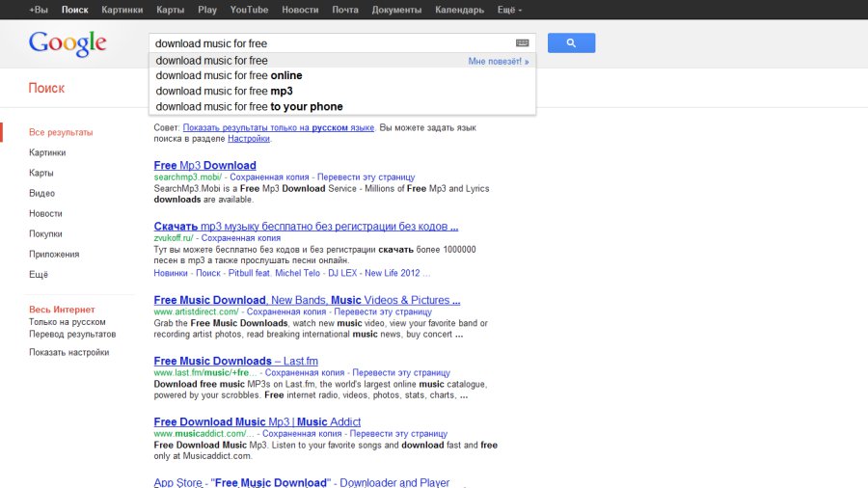This screenshot has width=868, height=488.
Task: Click "Показать результаты только на русском языке"
Action: pyautogui.click(x=279, y=128)
